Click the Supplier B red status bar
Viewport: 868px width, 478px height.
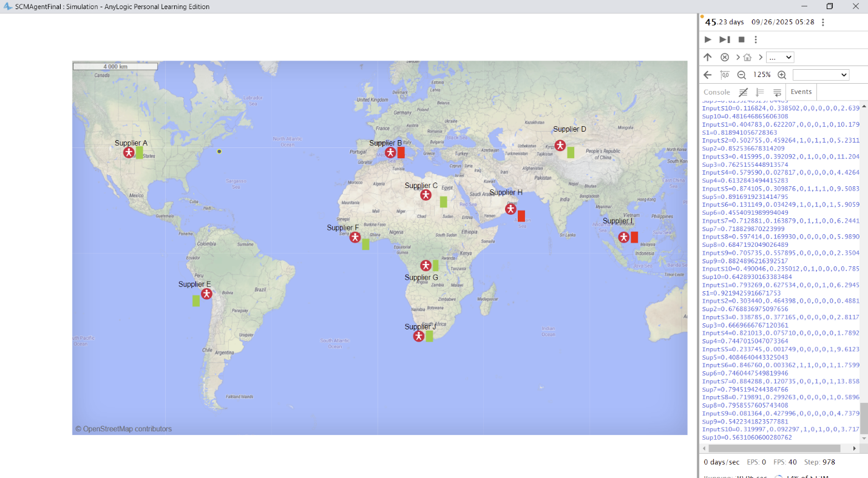pos(401,152)
